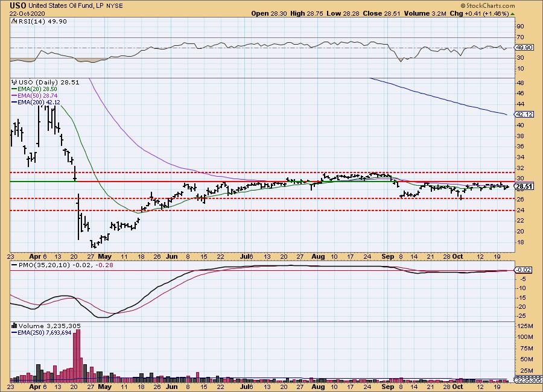543x392 pixels.
Task: Click the 48 price scale label
Action: 521,83
